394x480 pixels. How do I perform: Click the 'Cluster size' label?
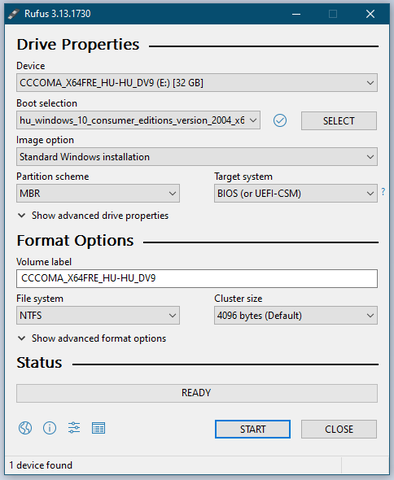pos(238,298)
